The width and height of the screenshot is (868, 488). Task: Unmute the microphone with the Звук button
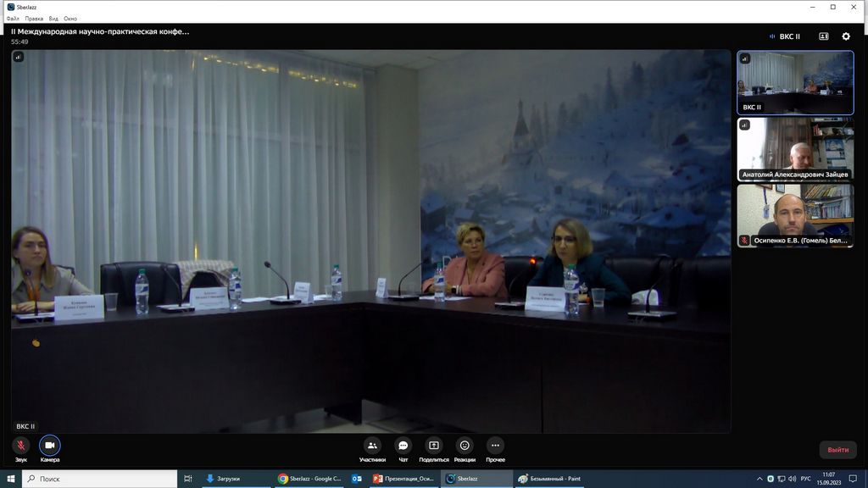pos(20,446)
